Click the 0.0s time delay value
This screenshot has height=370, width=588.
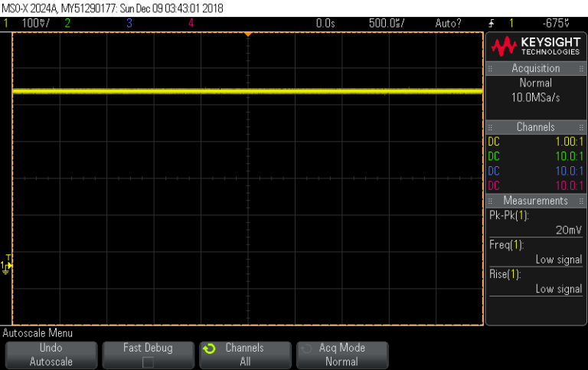325,23
